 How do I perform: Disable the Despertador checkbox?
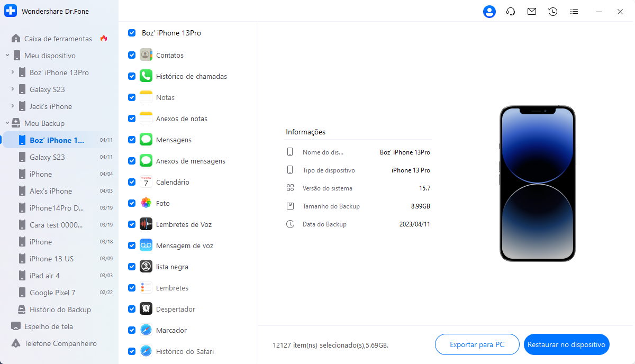[132, 309]
